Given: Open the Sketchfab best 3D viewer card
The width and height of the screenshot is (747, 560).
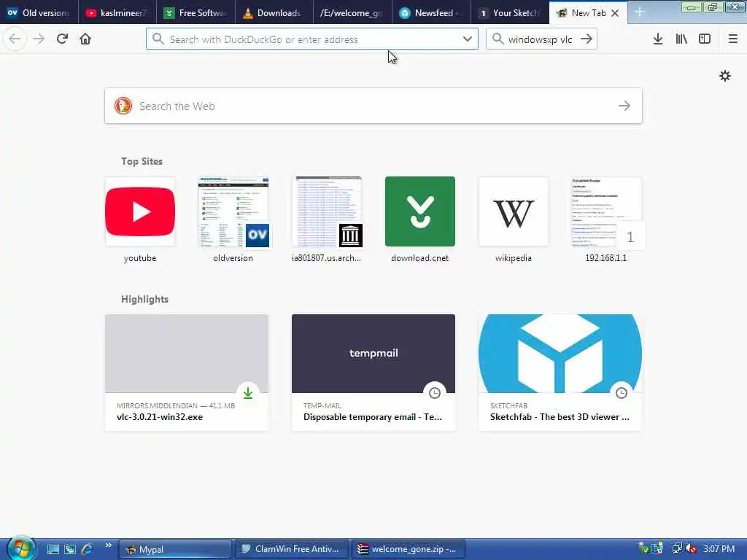Looking at the screenshot, I should 560,373.
